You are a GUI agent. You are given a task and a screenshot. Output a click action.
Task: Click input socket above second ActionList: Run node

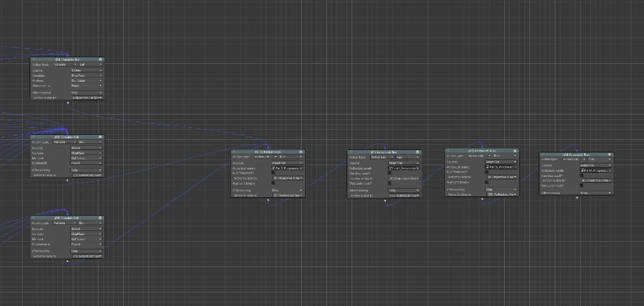pyautogui.click(x=385, y=148)
